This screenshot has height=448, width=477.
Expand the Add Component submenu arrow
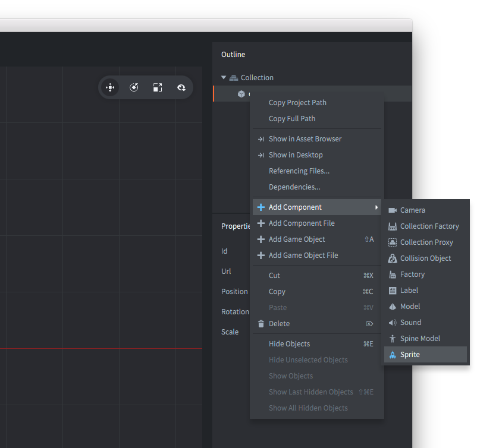coord(376,207)
